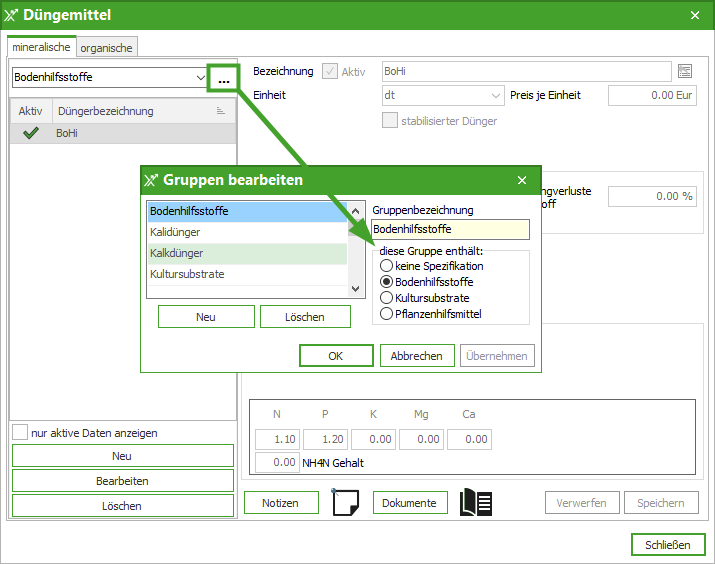Click the green checkmark in BoHi row
The height and width of the screenshot is (564, 715).
click(x=30, y=133)
